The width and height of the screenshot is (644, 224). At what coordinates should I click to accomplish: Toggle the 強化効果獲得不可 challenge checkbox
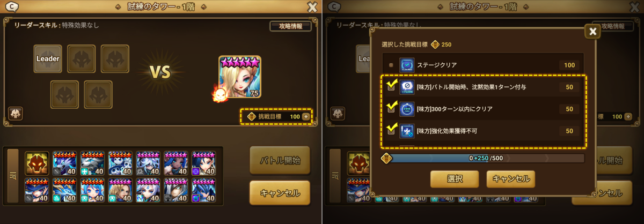coord(391,130)
